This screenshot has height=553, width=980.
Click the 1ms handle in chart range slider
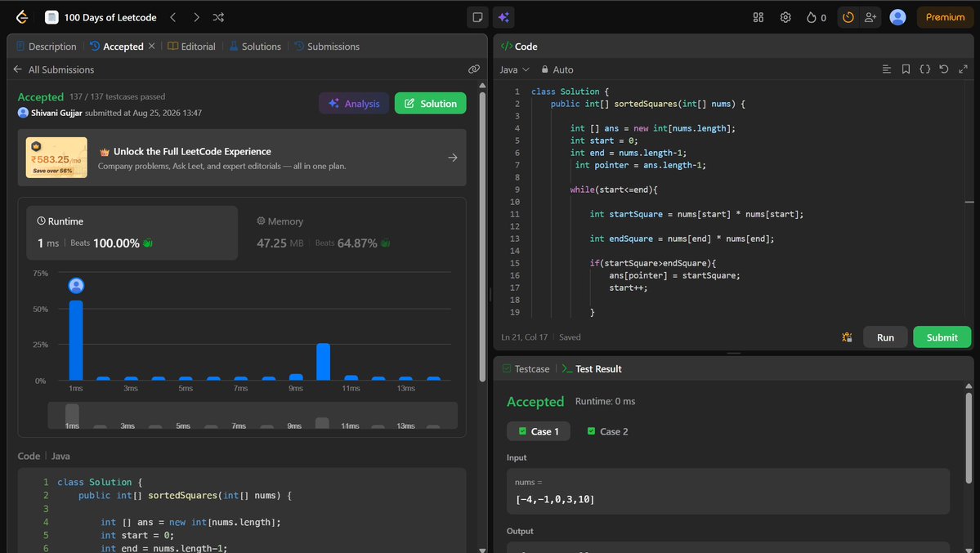point(72,416)
